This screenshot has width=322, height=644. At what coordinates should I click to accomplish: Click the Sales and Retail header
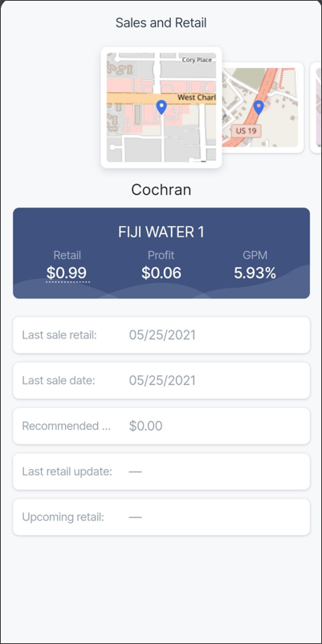(161, 22)
